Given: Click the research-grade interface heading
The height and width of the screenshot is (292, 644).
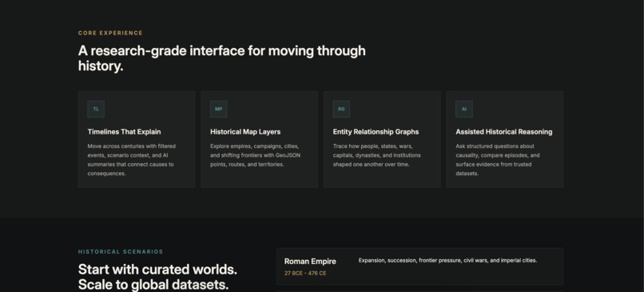Looking at the screenshot, I should coord(222,58).
